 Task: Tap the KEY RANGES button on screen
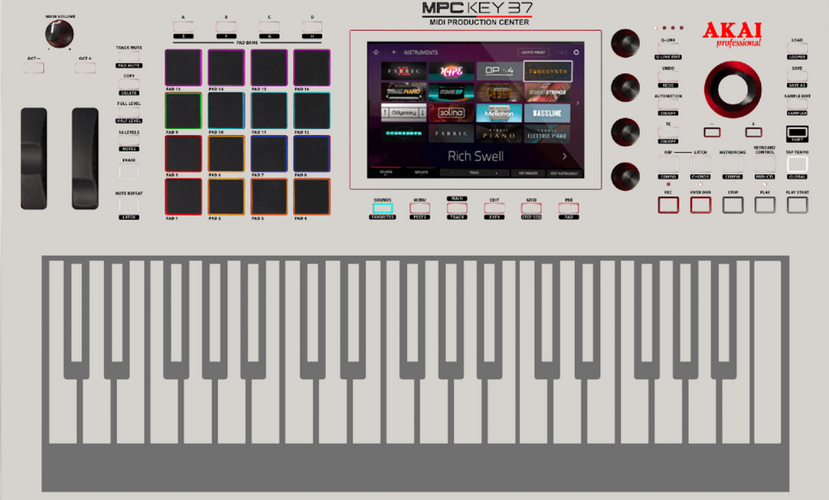coord(528,173)
